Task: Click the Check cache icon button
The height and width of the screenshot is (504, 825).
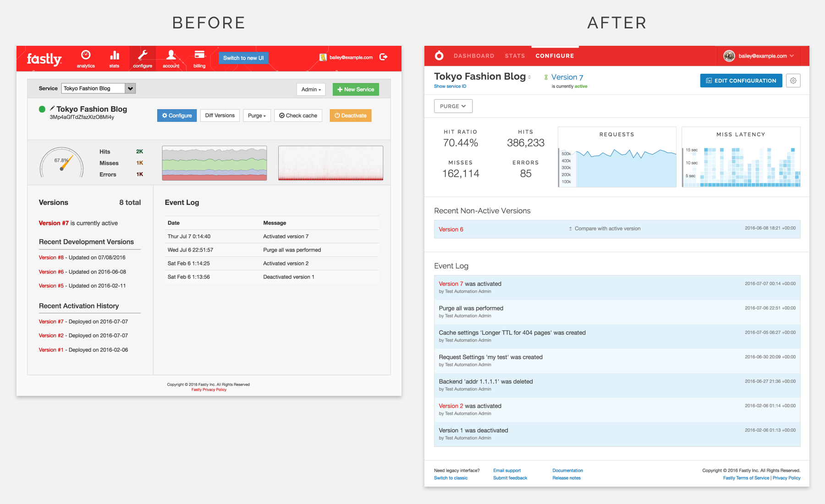Action: tap(298, 115)
